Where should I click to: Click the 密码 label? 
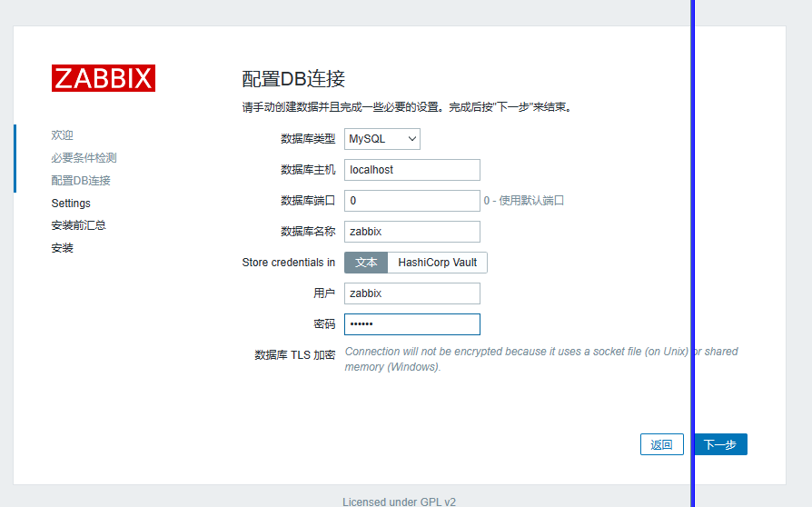coord(324,324)
